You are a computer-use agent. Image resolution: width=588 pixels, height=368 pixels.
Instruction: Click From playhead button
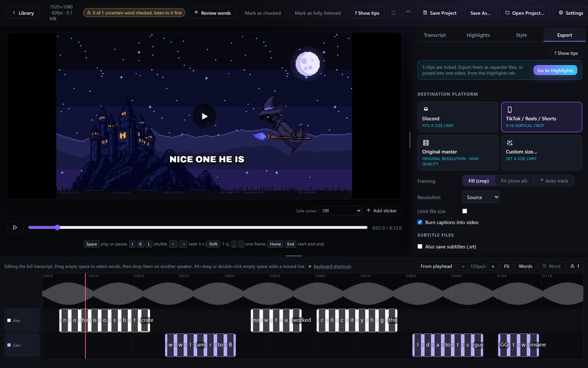point(436,266)
